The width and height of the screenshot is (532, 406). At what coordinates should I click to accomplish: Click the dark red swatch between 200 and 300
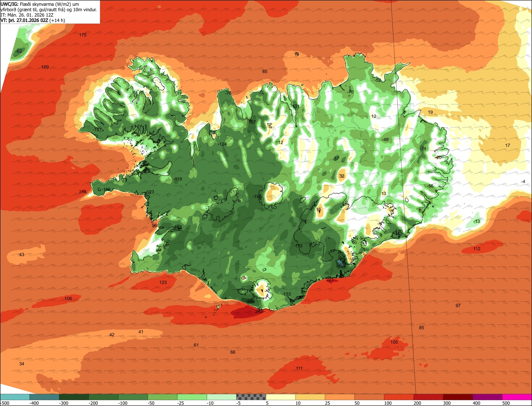tap(428, 396)
